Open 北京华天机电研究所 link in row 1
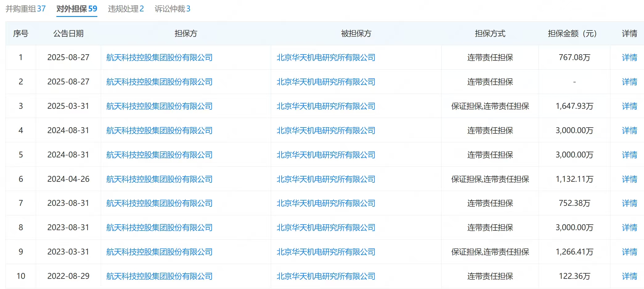 pos(326,58)
